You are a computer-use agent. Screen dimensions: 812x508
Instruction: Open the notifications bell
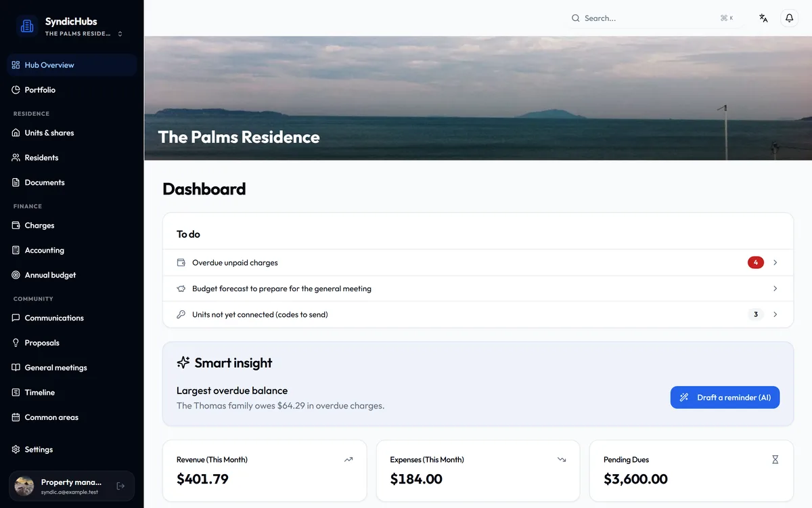pyautogui.click(x=789, y=18)
